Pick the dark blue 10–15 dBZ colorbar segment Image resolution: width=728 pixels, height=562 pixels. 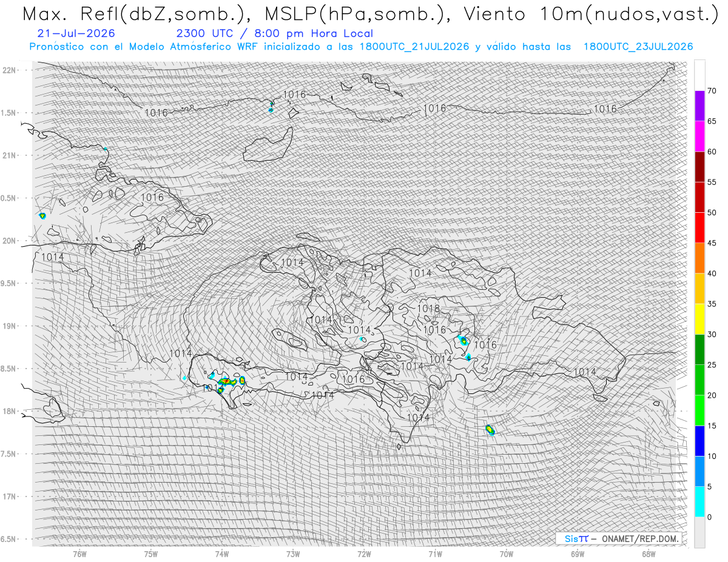point(699,441)
